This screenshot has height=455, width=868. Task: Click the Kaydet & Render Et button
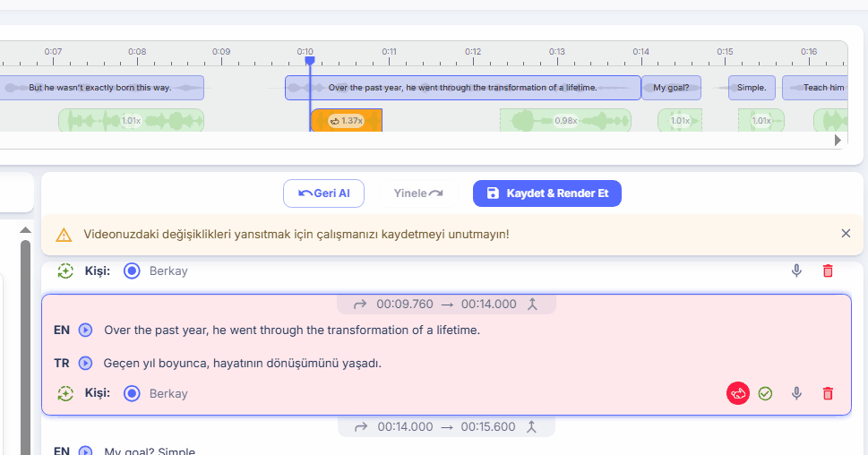(547, 193)
